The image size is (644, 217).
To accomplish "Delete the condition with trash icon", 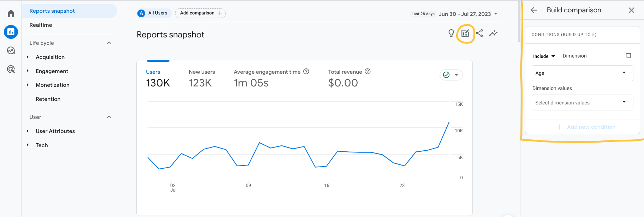I will 628,55.
